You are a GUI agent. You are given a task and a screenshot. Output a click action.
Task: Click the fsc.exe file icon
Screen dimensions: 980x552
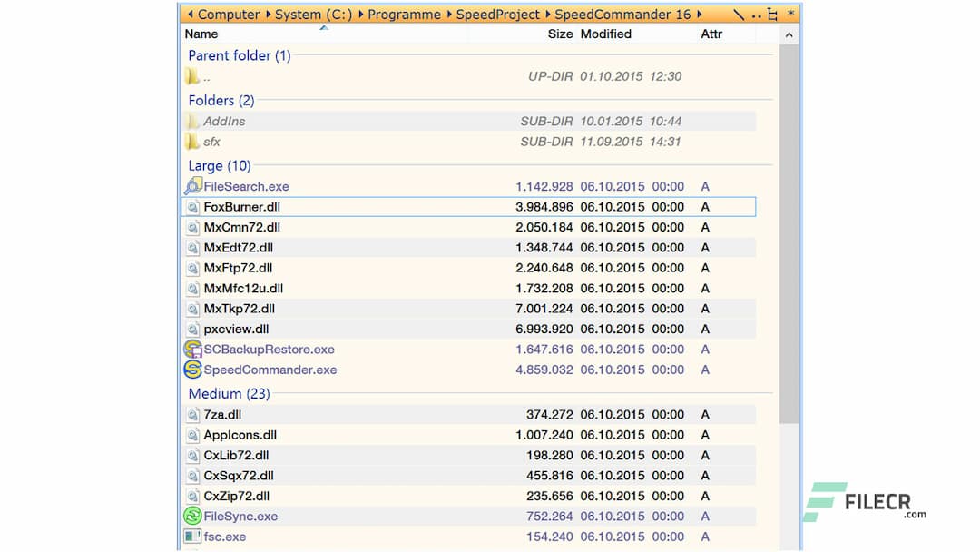point(192,537)
